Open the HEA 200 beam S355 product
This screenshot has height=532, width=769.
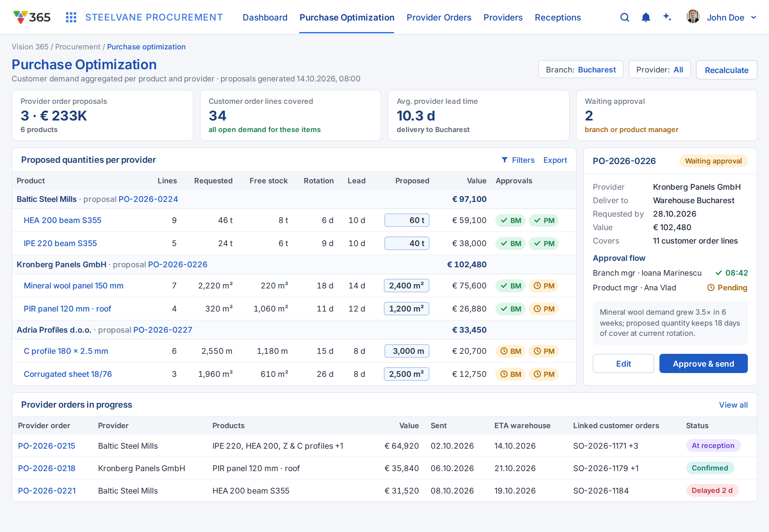coord(62,220)
